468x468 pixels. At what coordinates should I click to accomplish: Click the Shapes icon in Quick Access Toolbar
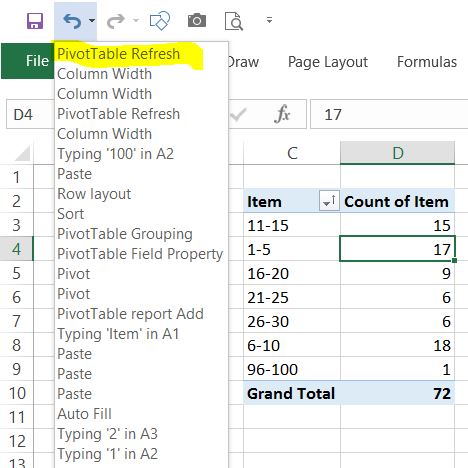point(160,21)
